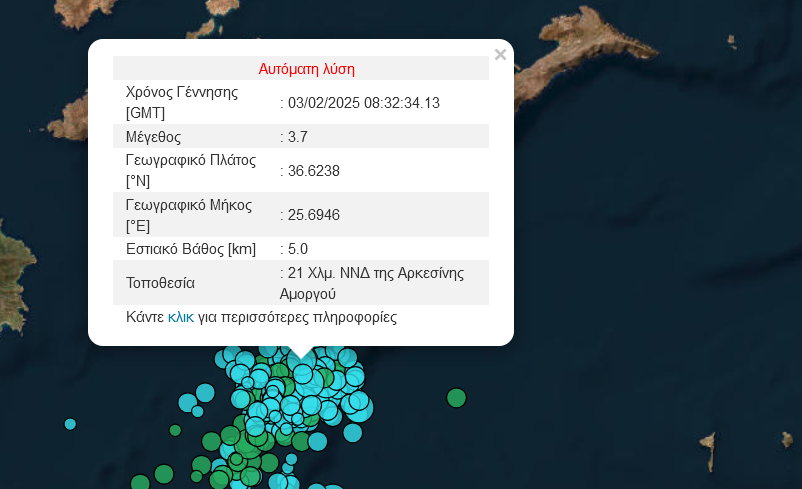
Task: Click the 'Χρόνος Γέννησης [GMT]' label
Action: [x=182, y=102]
